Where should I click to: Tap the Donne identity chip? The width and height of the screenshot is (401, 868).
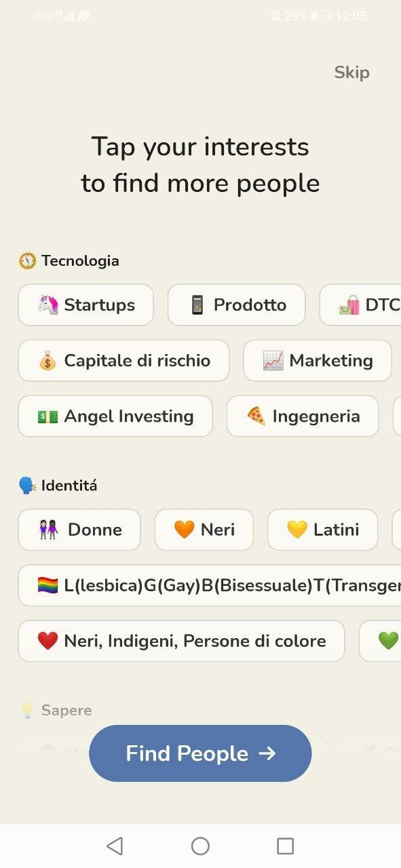(x=79, y=530)
